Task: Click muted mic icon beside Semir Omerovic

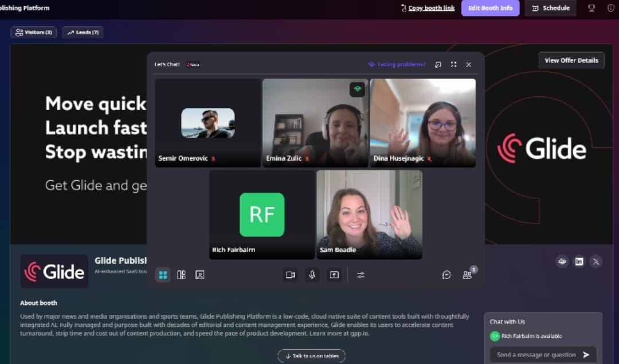Action: pyautogui.click(x=213, y=159)
